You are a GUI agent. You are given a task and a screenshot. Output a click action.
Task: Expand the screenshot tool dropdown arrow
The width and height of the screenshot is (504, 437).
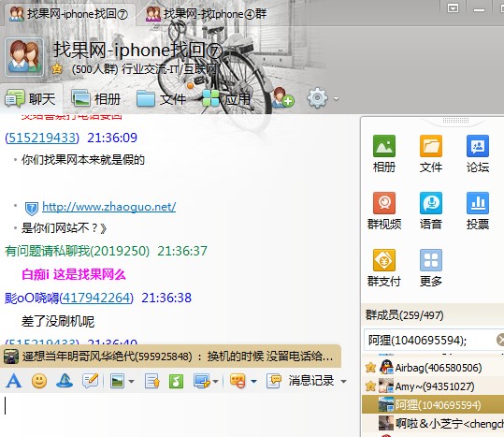[x=215, y=382]
